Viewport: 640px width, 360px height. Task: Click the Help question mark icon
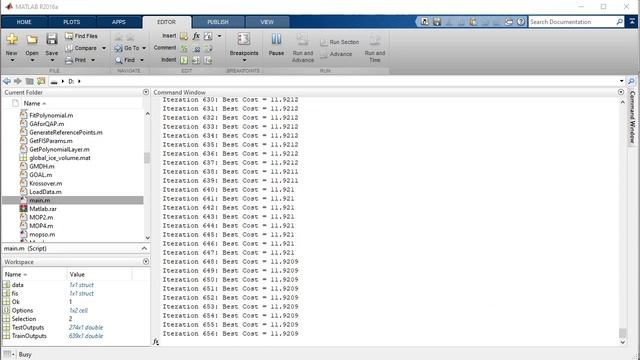point(521,22)
